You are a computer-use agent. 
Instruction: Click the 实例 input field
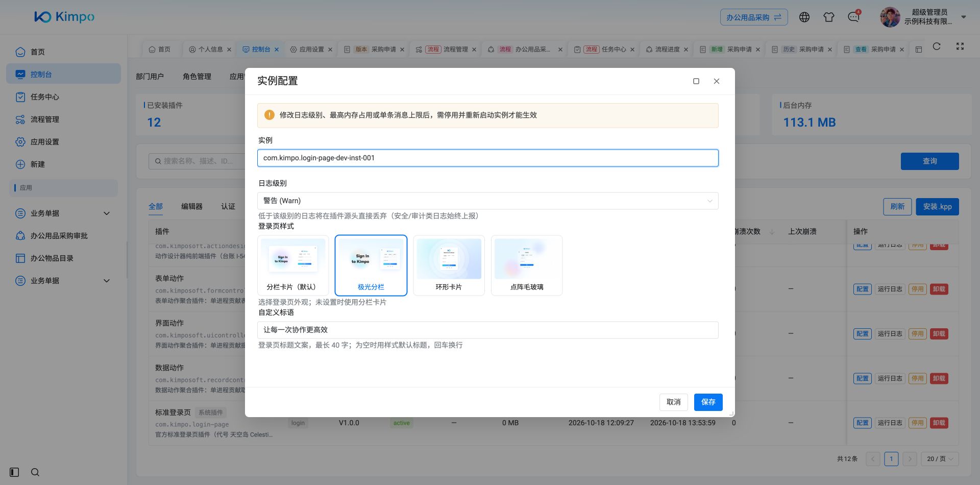pos(488,158)
